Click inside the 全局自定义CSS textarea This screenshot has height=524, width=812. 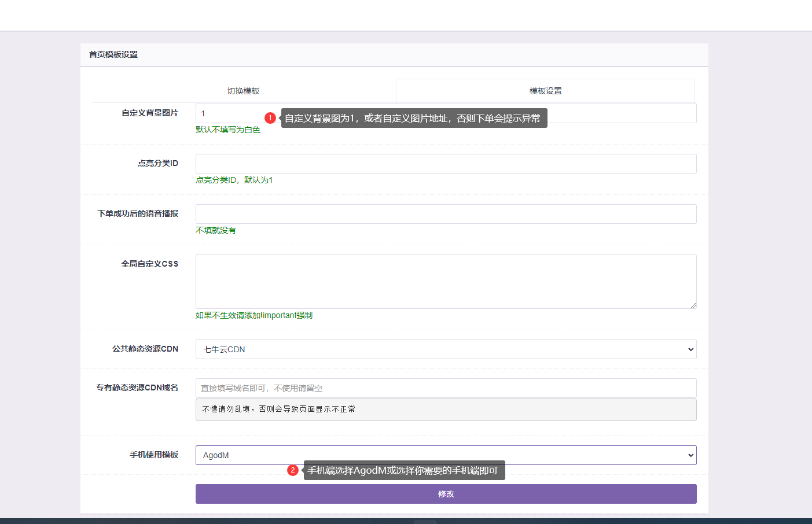pos(446,282)
